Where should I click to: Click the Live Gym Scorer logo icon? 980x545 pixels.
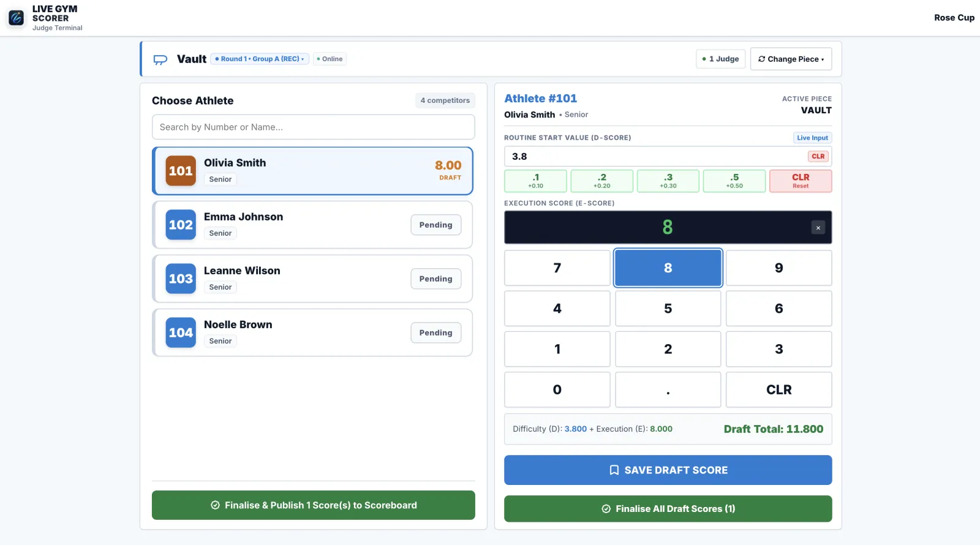pos(17,18)
